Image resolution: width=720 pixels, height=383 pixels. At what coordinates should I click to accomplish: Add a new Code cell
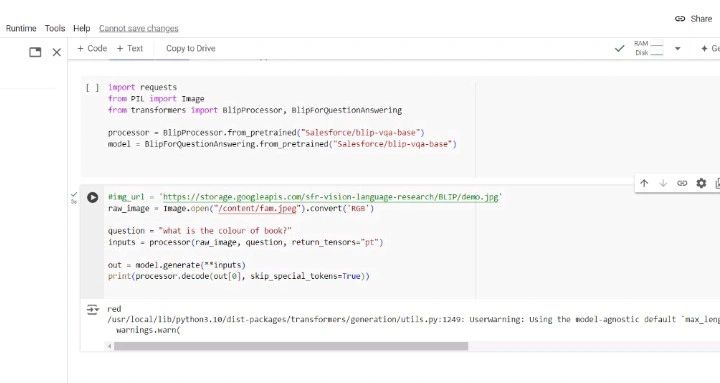click(x=92, y=48)
